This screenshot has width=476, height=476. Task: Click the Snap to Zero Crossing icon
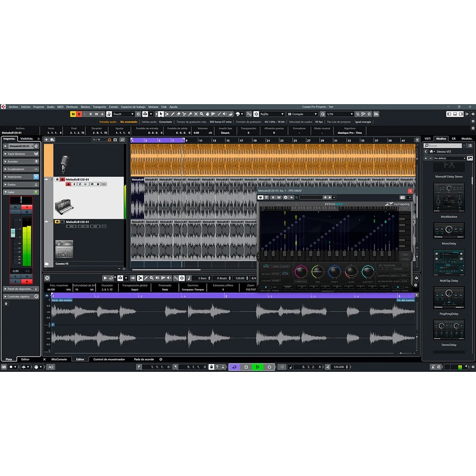click(249, 114)
